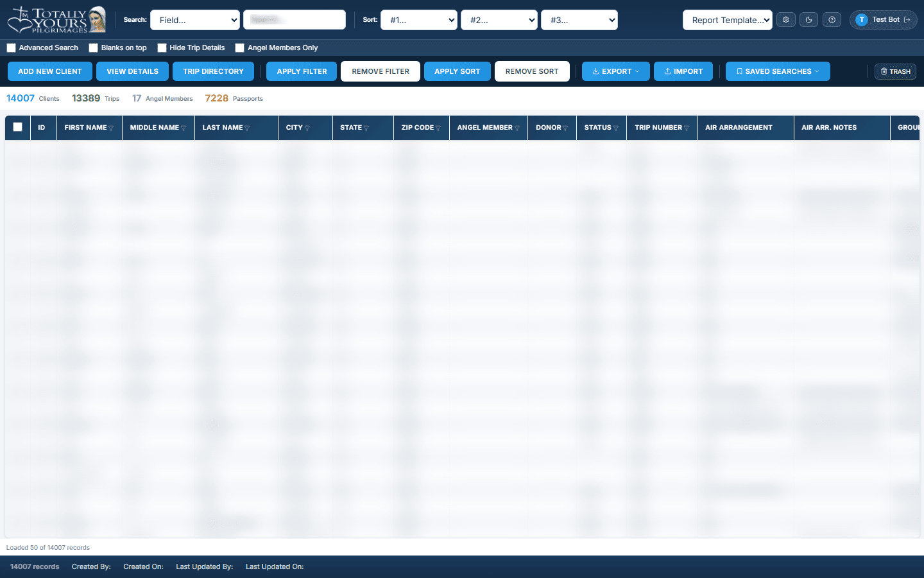Open settings via the gear icon
The height and width of the screenshot is (578, 924).
(785, 20)
